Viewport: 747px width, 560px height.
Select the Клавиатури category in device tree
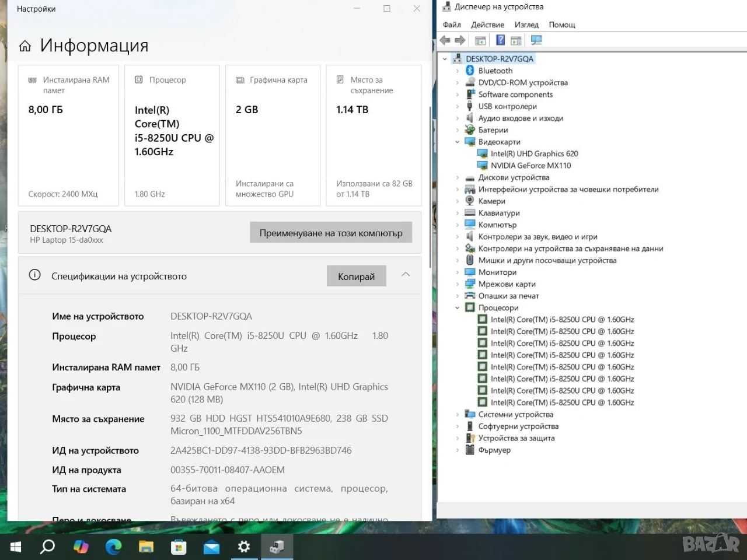498,213
